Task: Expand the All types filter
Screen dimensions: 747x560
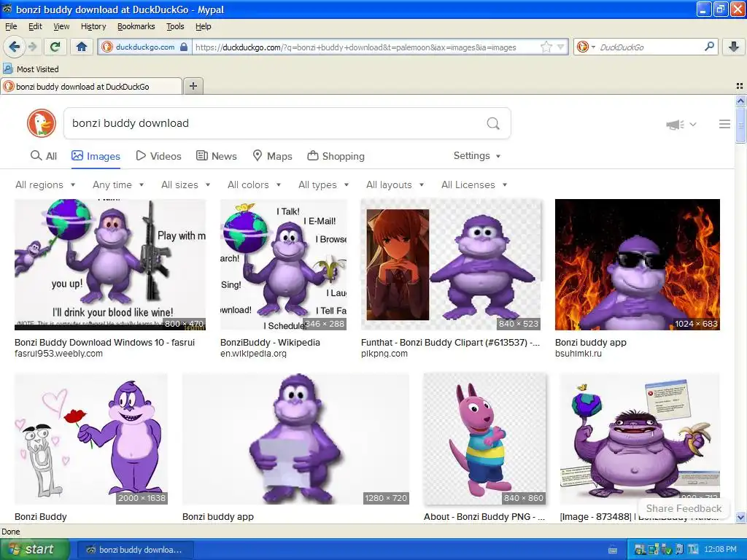Action: 323,184
